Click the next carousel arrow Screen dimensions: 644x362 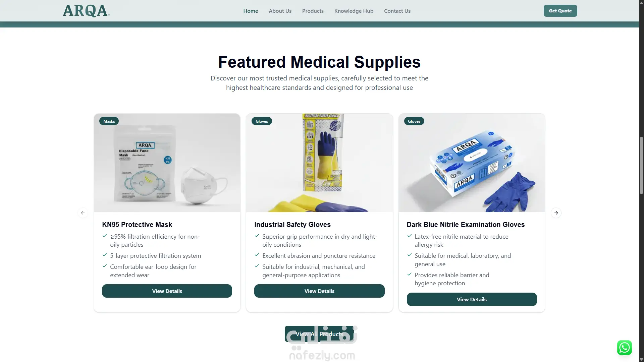[x=556, y=213]
